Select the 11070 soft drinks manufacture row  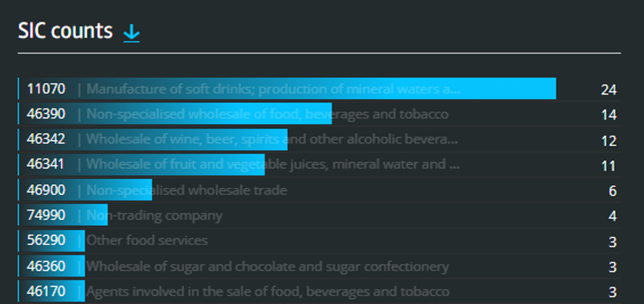coord(319,89)
